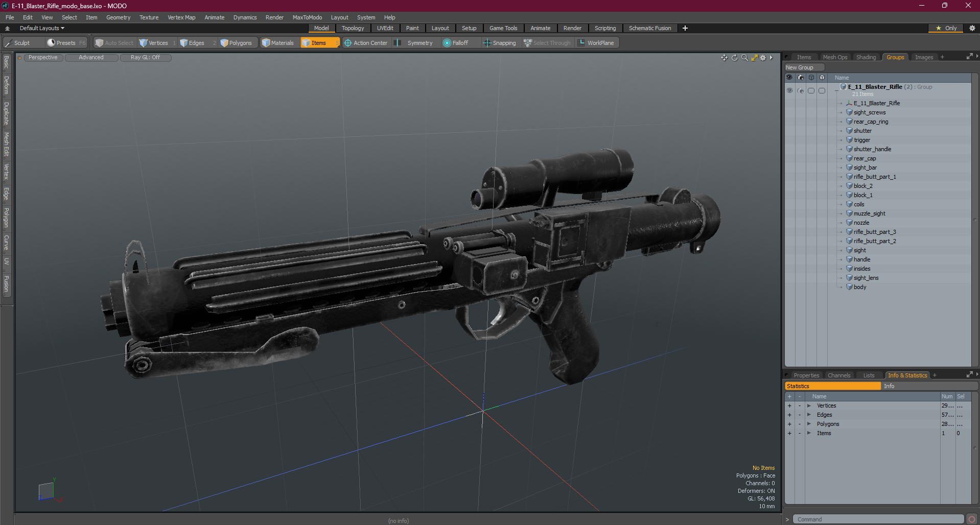Viewport: 980px width, 525px height.
Task: Maximize the Info & Statistics panel
Action: [x=969, y=375]
